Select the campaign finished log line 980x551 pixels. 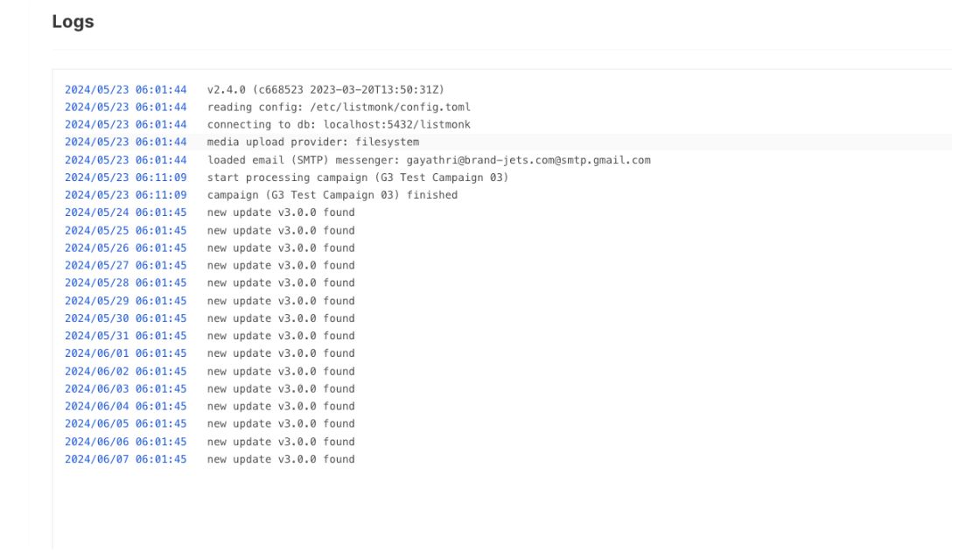332,195
